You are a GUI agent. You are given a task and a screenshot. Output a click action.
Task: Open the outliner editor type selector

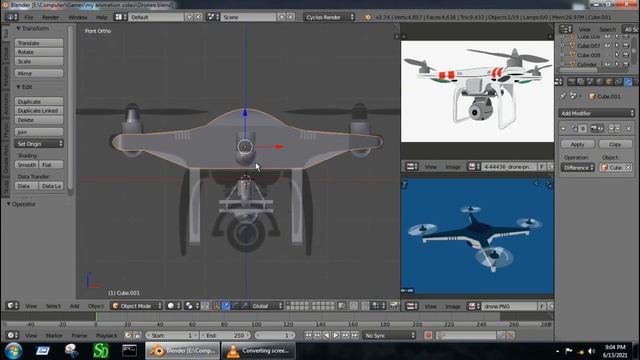coord(566,29)
